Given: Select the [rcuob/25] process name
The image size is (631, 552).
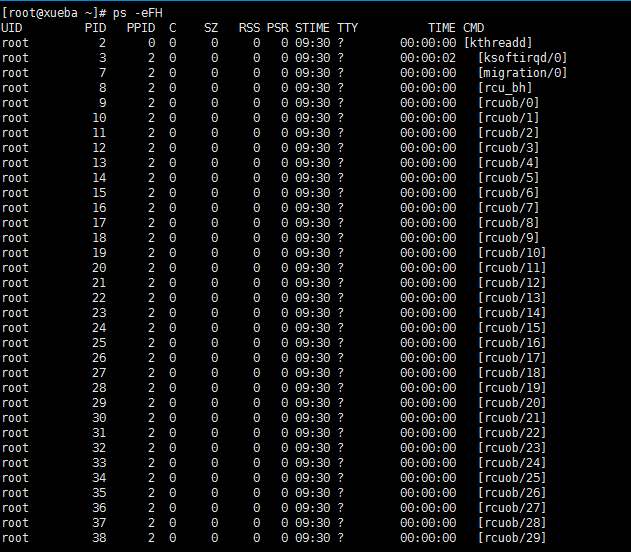Looking at the screenshot, I should (512, 478).
